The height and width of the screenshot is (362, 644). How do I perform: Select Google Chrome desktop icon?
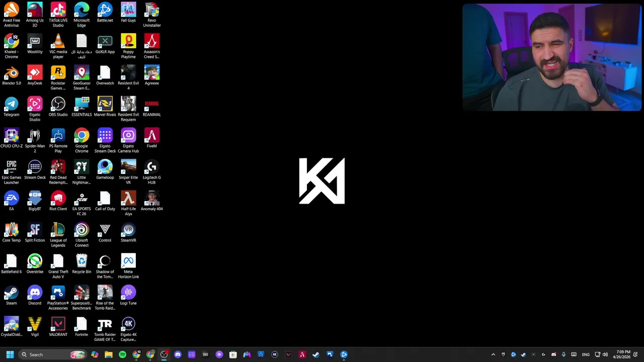pyautogui.click(x=82, y=140)
